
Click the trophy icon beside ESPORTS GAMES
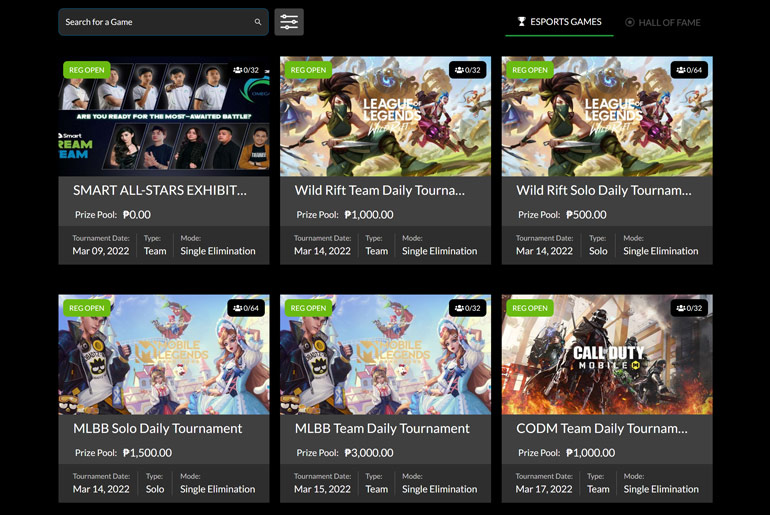point(522,22)
